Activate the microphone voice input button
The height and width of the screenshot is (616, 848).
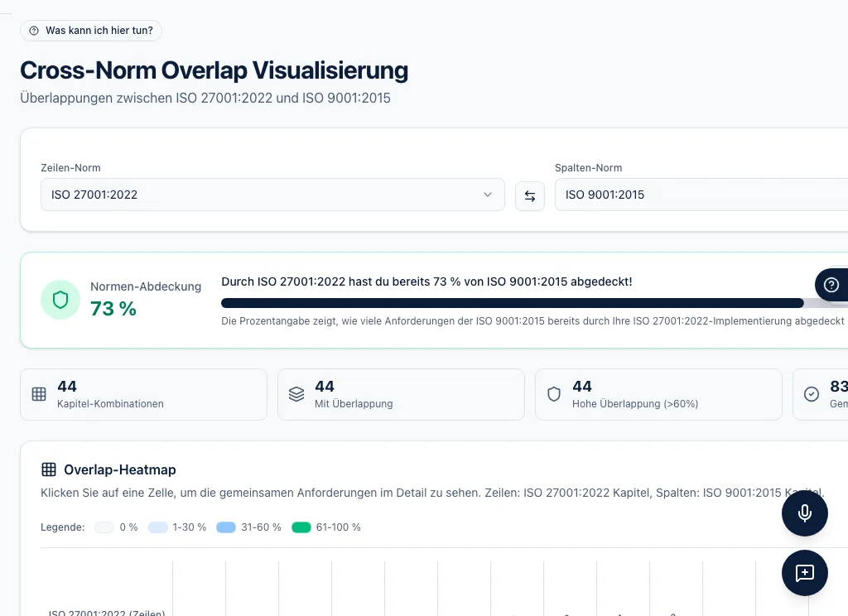(x=805, y=513)
